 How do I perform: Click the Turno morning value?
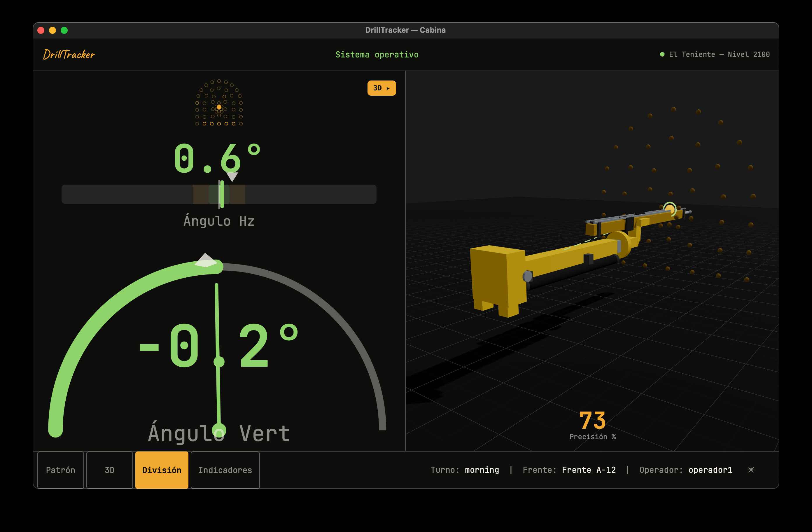pos(482,470)
